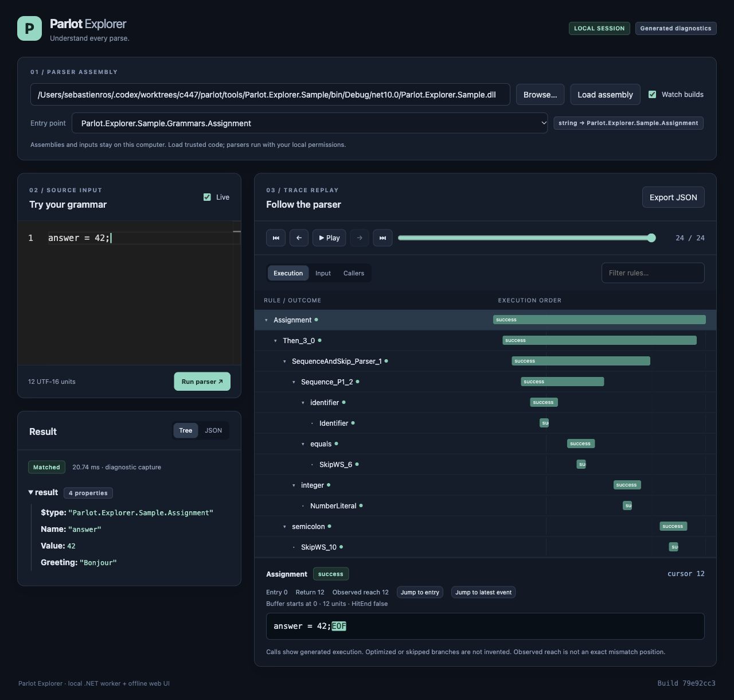Collapse the result tree node
Image resolution: width=734 pixels, height=700 pixels.
coord(31,492)
